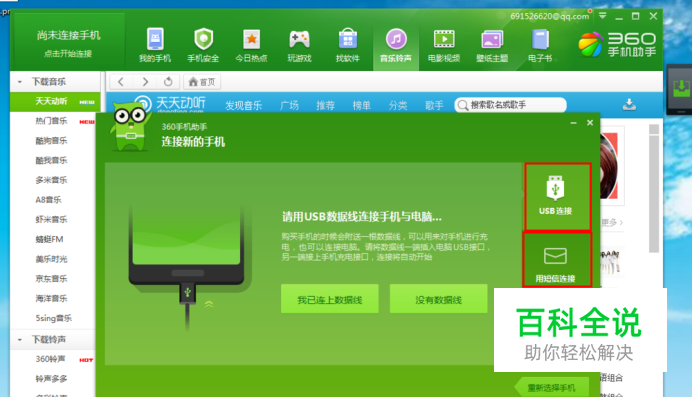Viewport: 692px width, 397px height.
Task: Click account 691526620@qq.com
Action: coord(549,16)
